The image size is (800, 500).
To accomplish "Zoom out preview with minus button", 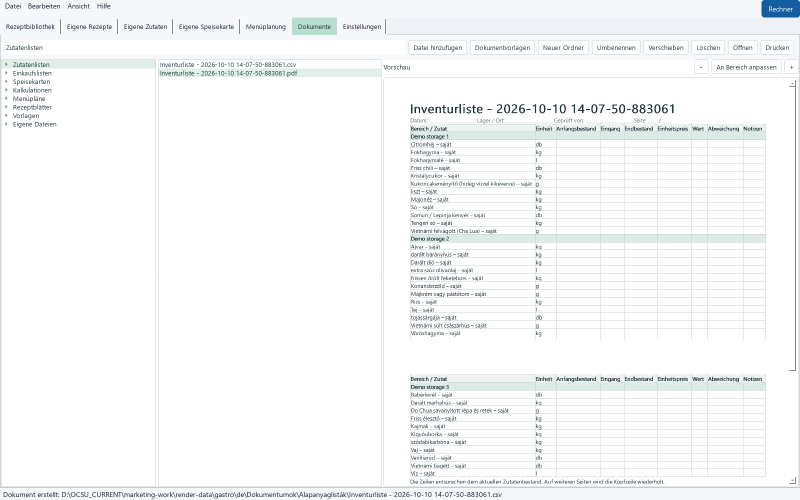I will (701, 67).
